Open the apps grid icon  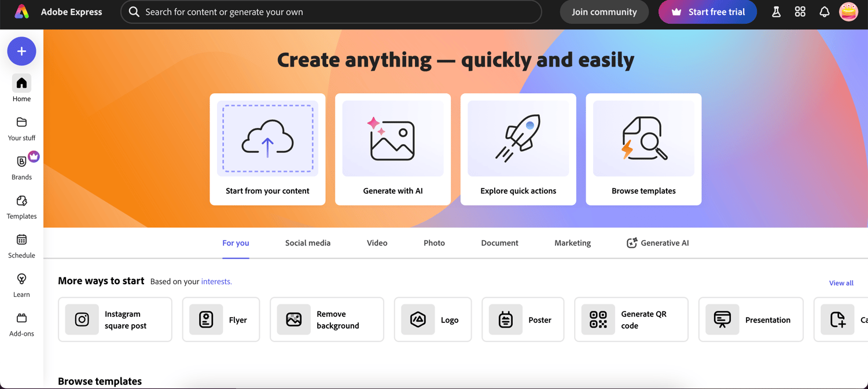(800, 12)
